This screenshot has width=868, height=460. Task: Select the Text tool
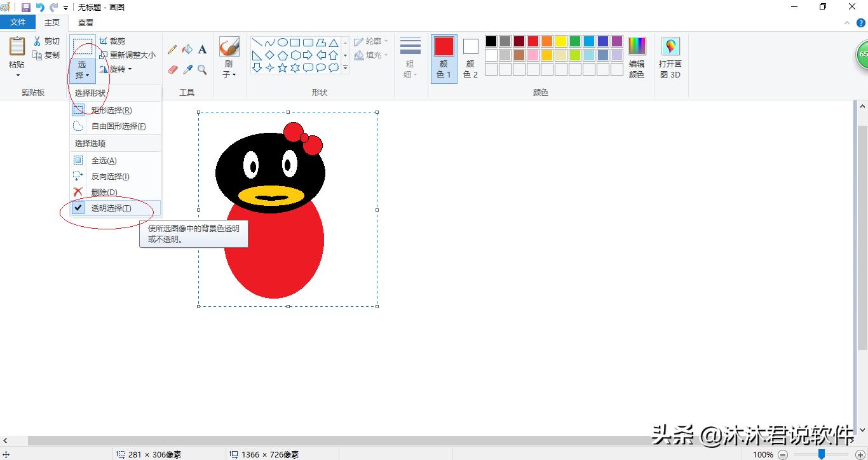click(202, 50)
